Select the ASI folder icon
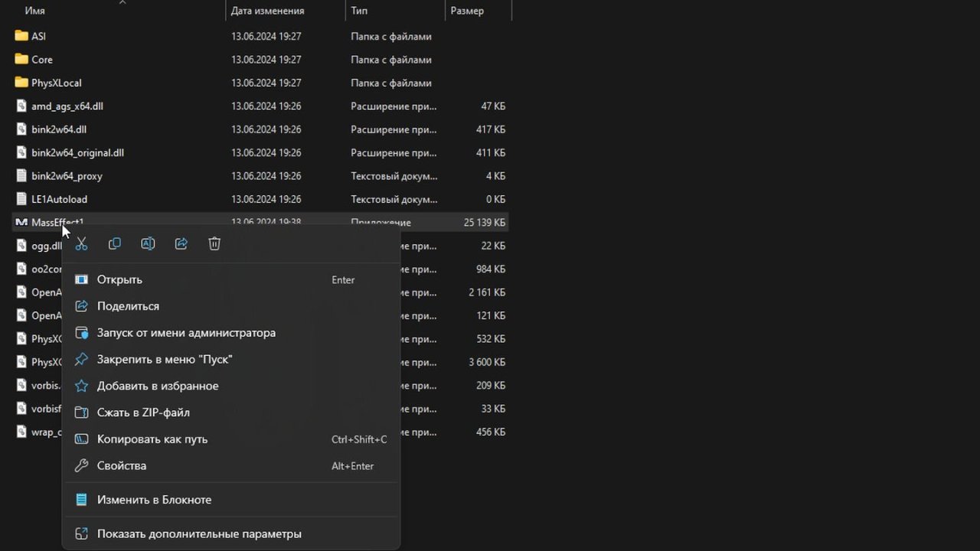The width and height of the screenshot is (980, 551). (21, 36)
